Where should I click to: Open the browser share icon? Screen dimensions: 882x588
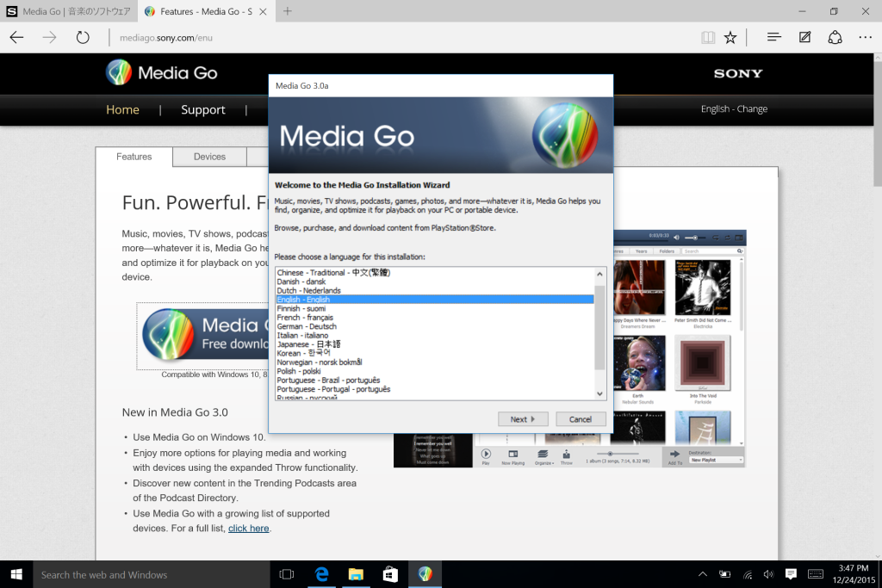coord(835,37)
